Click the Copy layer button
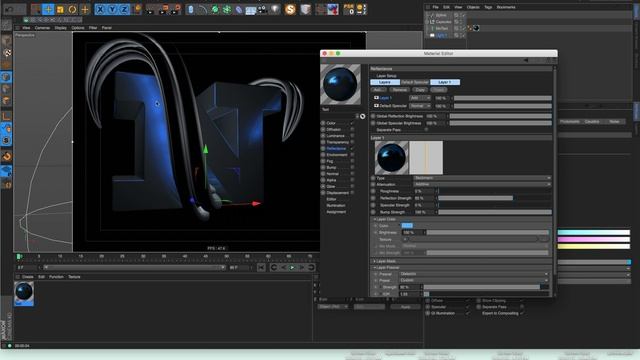Screen dimensions: 640x360 pyautogui.click(x=420, y=90)
